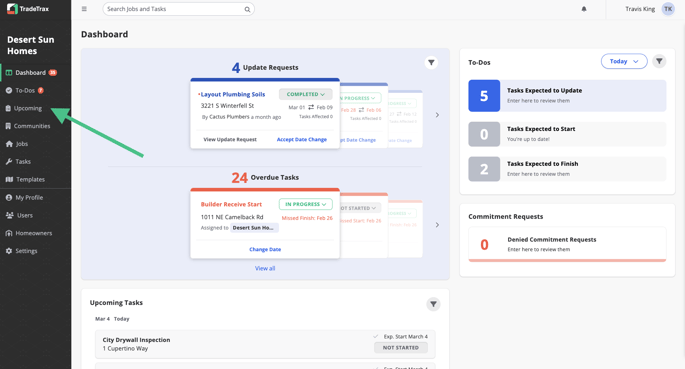This screenshot has width=685, height=369.
Task: Click Change Date on overdue card
Action: coord(265,249)
